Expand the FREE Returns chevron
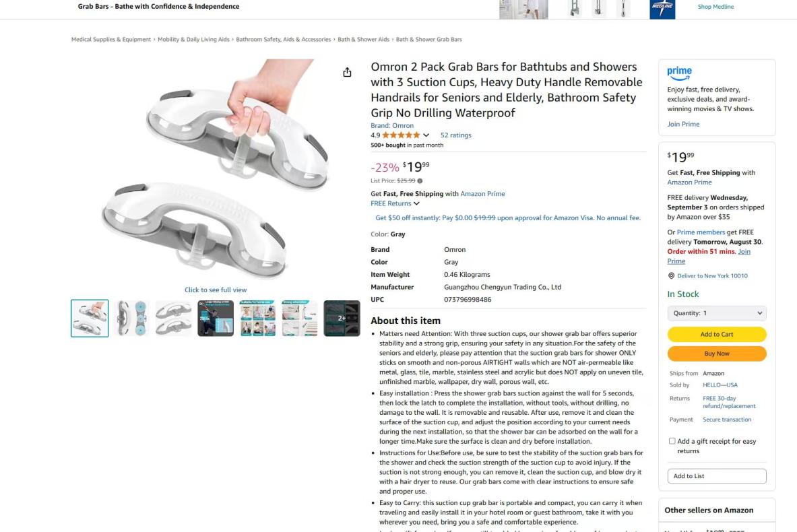 (x=417, y=203)
